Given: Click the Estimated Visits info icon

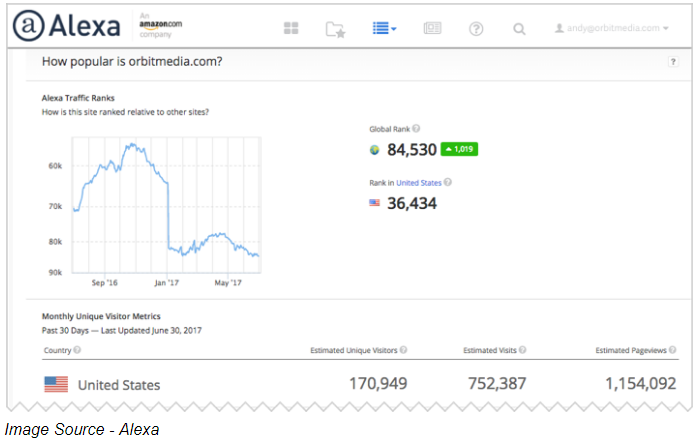Looking at the screenshot, I should [x=522, y=350].
